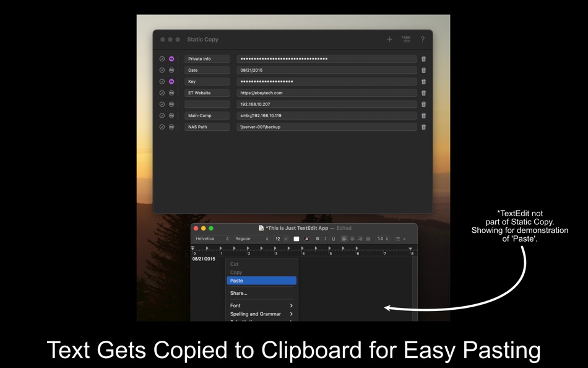Delete the Private Info row with trash icon
Viewport: 588px width, 368px height.
[423, 59]
